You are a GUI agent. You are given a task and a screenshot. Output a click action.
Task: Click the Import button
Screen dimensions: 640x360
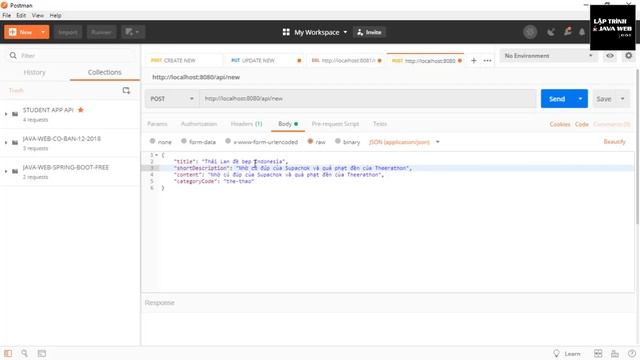tap(68, 32)
